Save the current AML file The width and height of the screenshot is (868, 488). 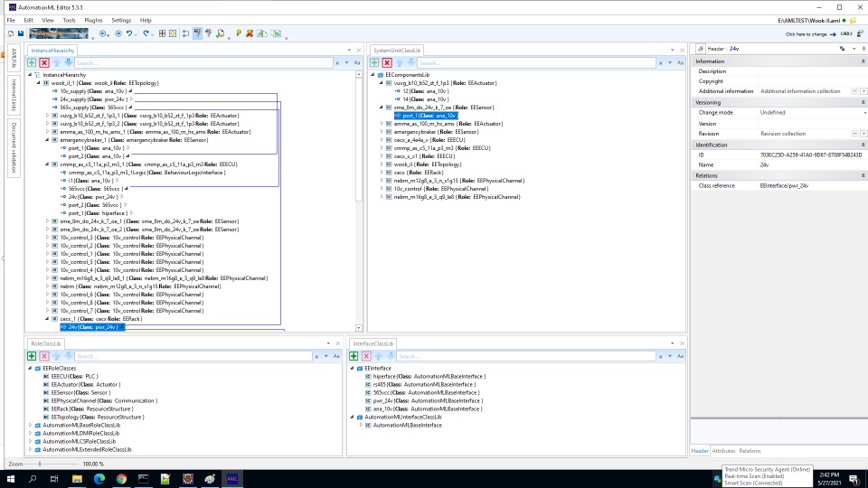(x=21, y=33)
